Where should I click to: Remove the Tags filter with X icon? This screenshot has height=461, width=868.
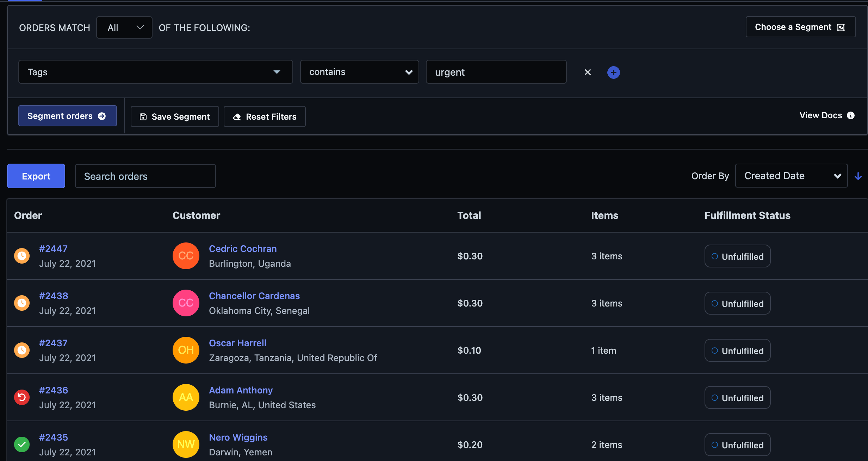[588, 72]
